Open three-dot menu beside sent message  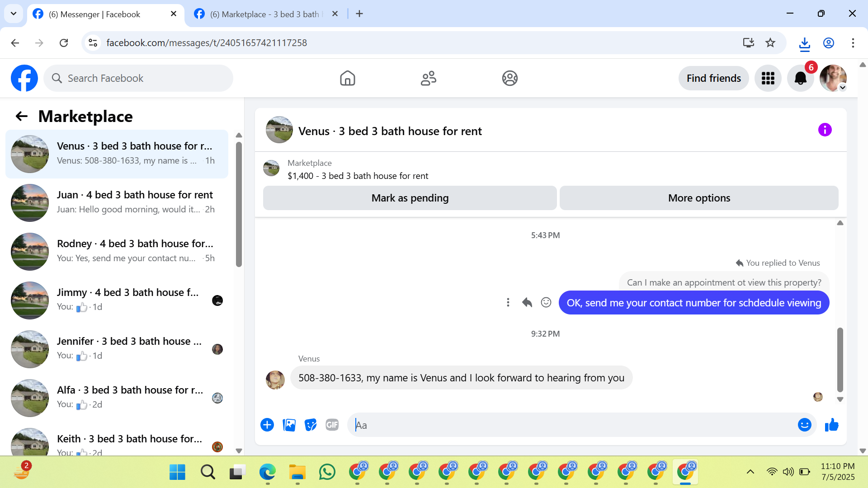point(508,302)
